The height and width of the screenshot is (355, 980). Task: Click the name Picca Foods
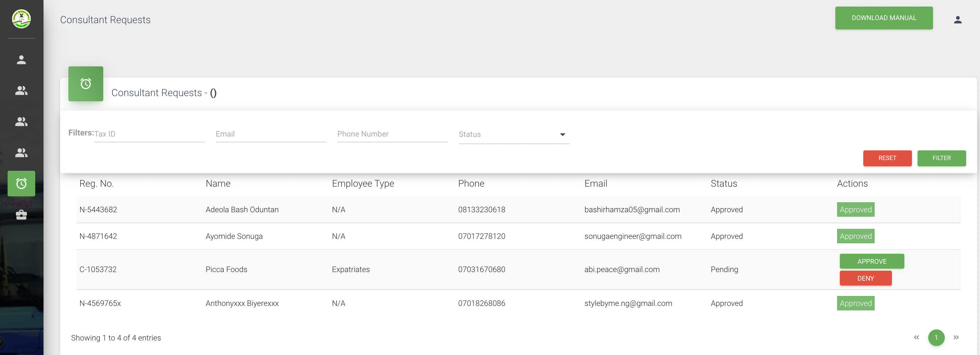(227, 269)
